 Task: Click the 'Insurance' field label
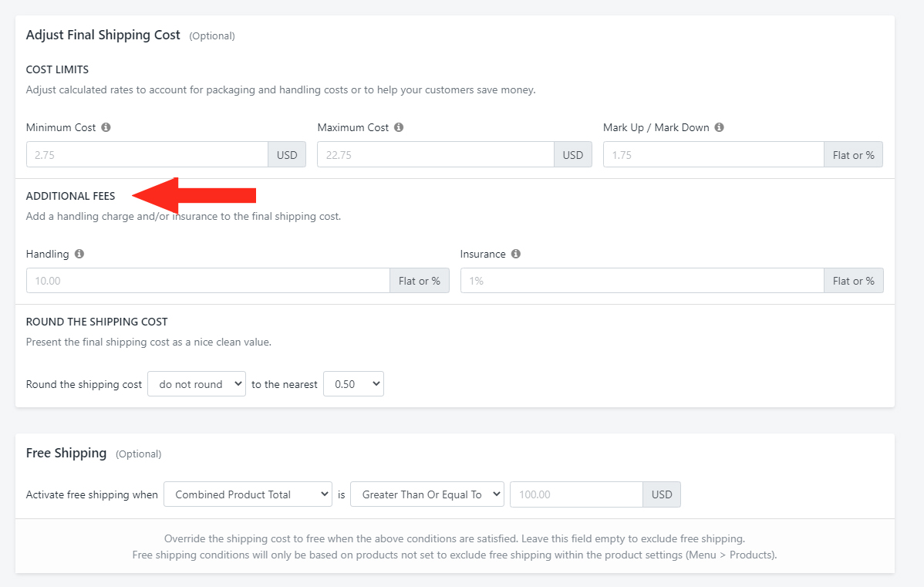tap(483, 254)
